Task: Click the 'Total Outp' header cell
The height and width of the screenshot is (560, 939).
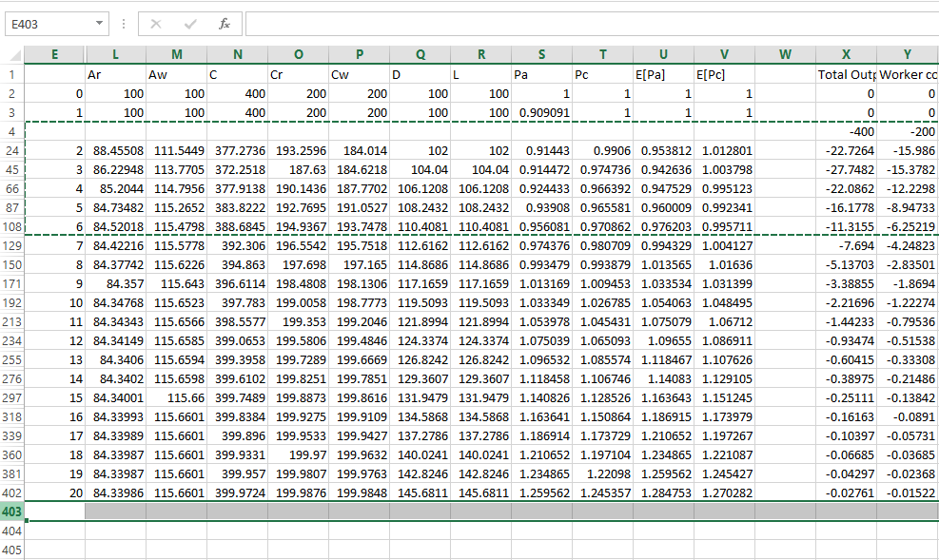Action: coord(846,75)
